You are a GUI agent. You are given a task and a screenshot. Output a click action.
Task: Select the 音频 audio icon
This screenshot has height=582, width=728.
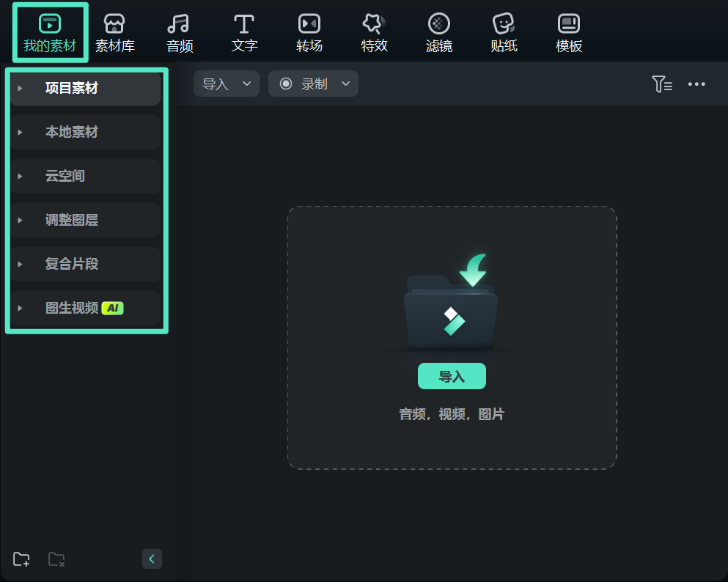[x=180, y=33]
